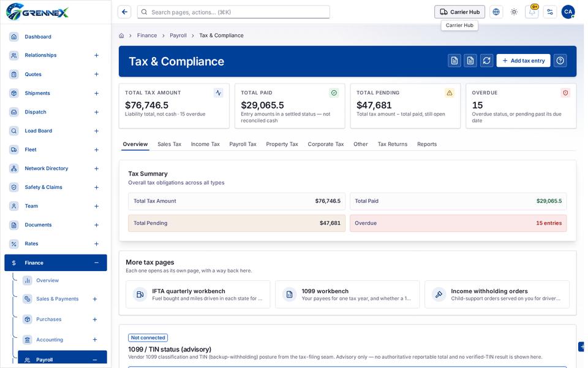
Task: Click the Dashboard icon in the sidebar
Action: click(14, 36)
